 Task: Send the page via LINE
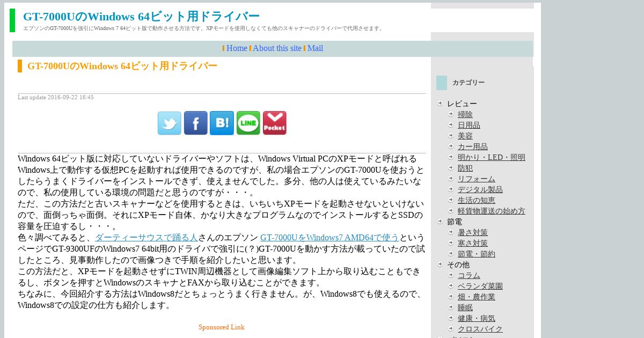click(x=248, y=123)
